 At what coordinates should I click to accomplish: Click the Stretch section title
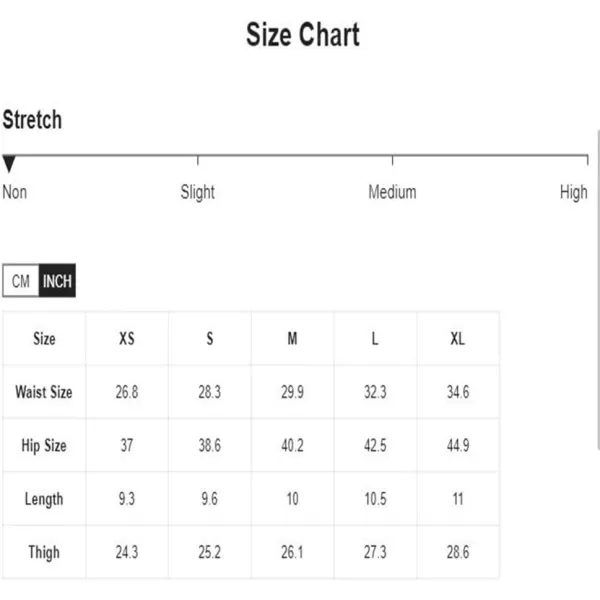click(32, 119)
